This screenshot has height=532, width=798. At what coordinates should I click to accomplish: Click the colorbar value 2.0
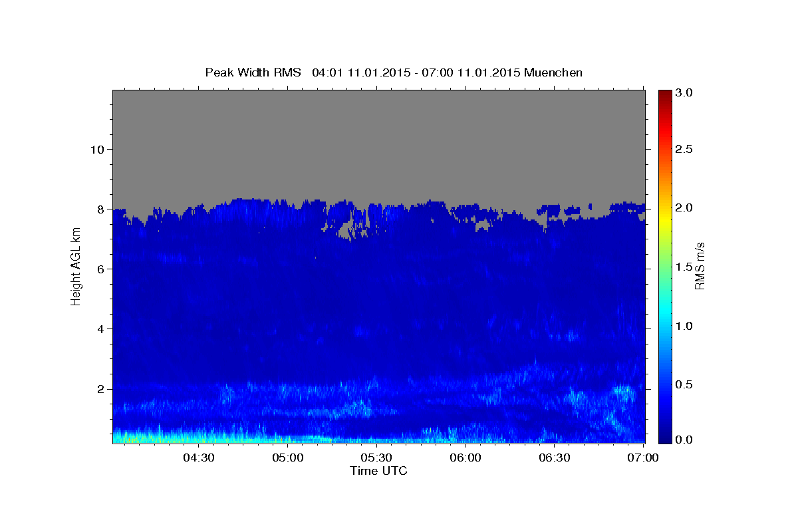[x=684, y=208]
